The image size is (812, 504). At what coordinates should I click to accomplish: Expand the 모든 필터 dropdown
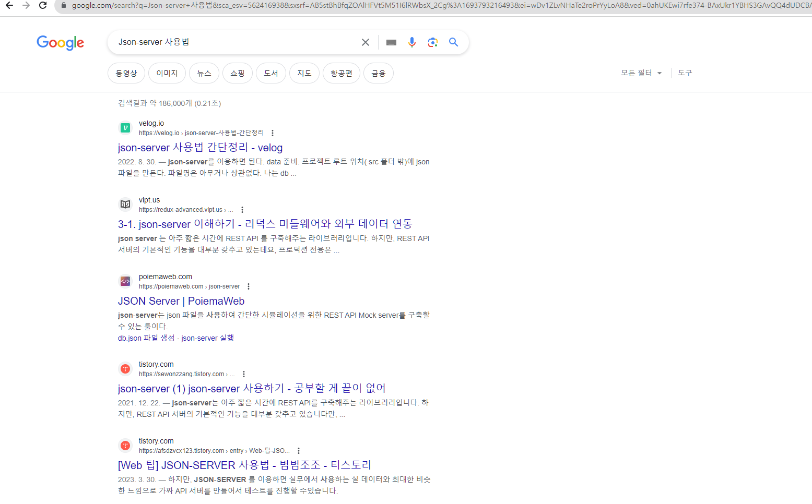(641, 73)
